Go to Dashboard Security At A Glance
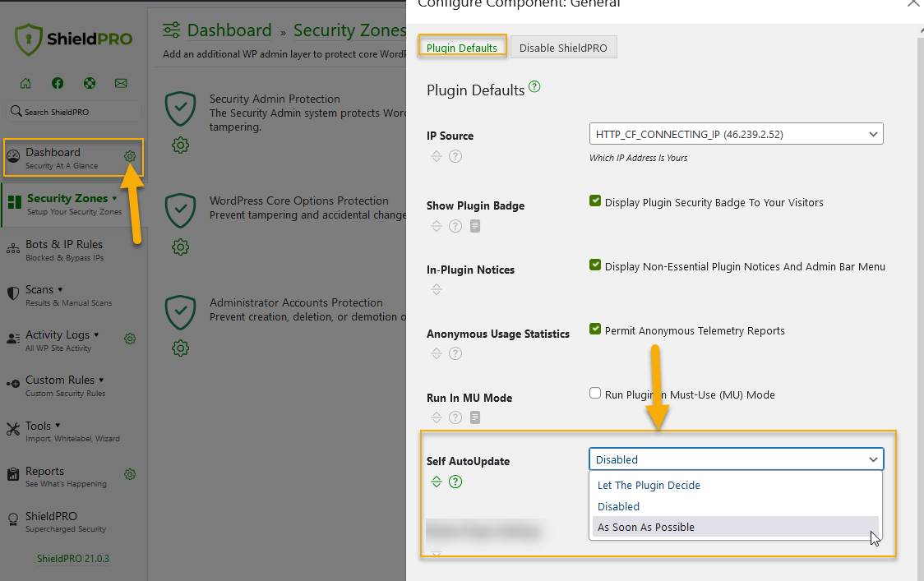924x581 pixels. tap(62, 158)
